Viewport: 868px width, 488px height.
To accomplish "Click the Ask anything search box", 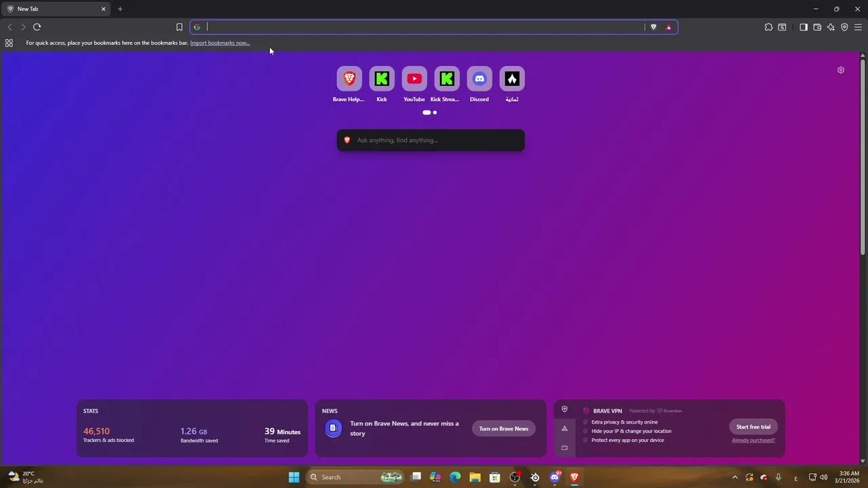I will tap(431, 140).
